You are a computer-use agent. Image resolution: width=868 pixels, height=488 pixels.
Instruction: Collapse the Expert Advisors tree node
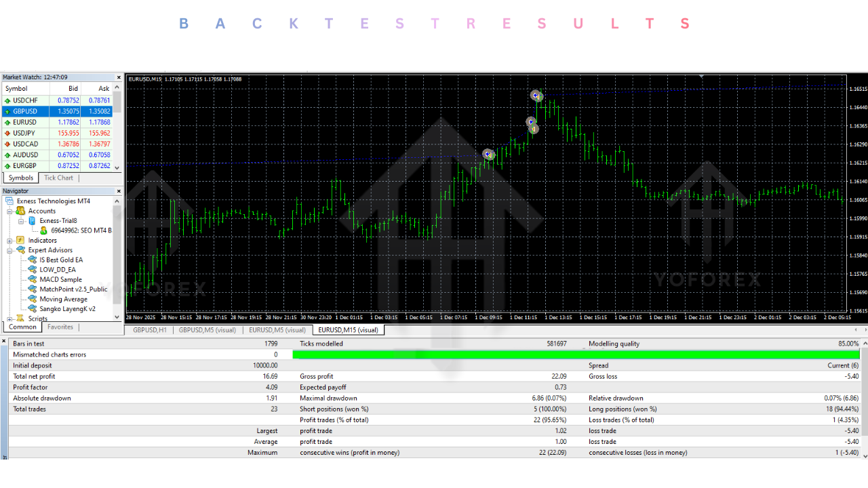point(10,250)
